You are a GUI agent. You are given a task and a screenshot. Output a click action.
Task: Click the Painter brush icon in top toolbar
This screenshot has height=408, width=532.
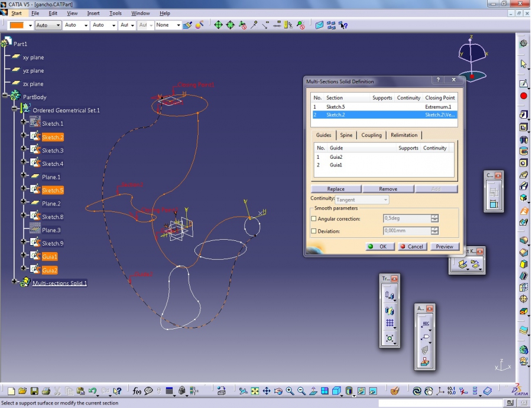(x=187, y=25)
